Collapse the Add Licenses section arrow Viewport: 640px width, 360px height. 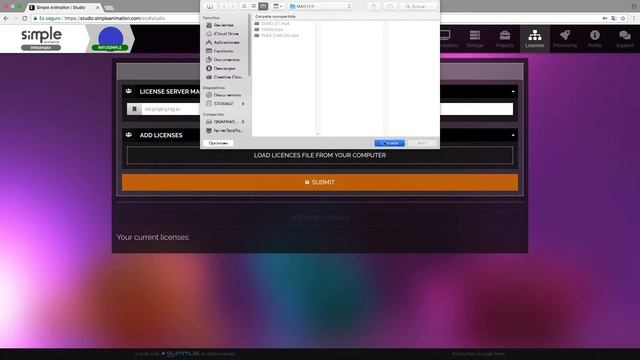click(513, 135)
